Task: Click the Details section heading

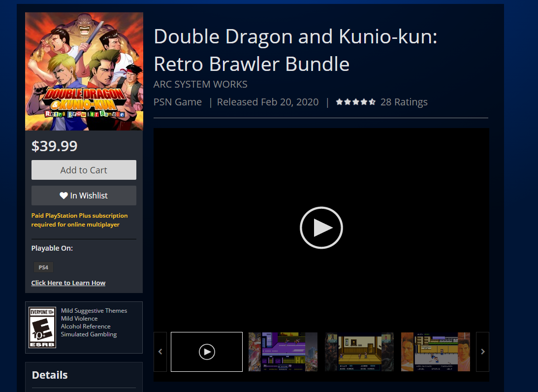Action: pyautogui.click(x=50, y=375)
